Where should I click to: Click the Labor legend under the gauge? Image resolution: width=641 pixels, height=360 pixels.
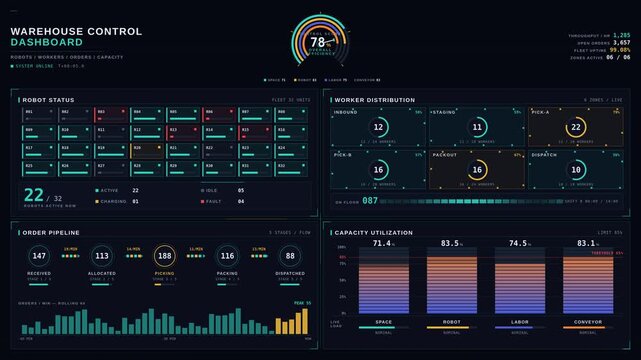[336, 80]
